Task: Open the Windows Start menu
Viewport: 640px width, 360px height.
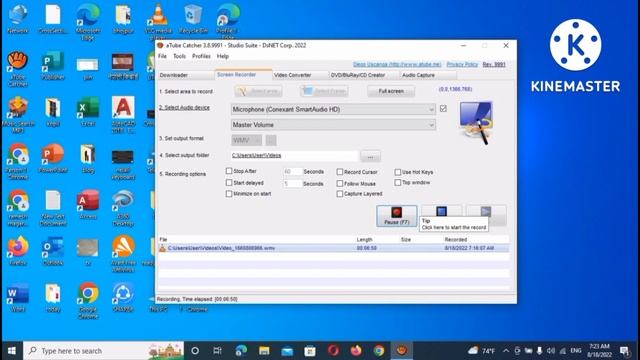Action: (11, 351)
